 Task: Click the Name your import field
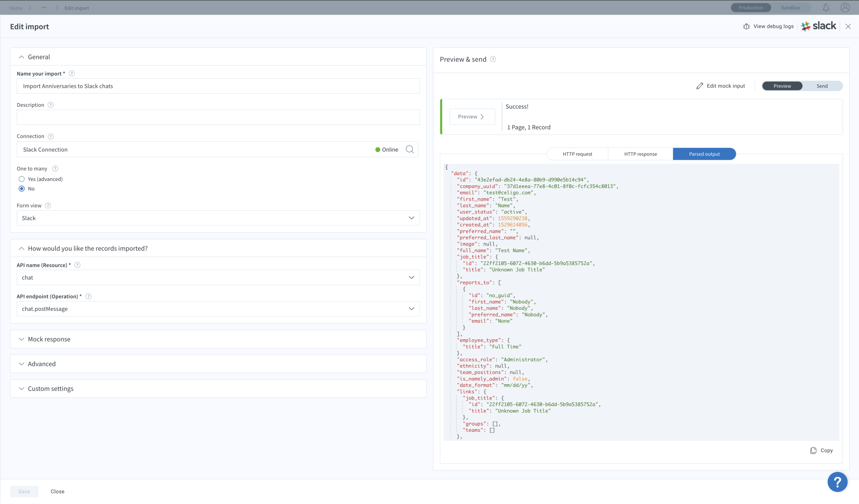[218, 86]
